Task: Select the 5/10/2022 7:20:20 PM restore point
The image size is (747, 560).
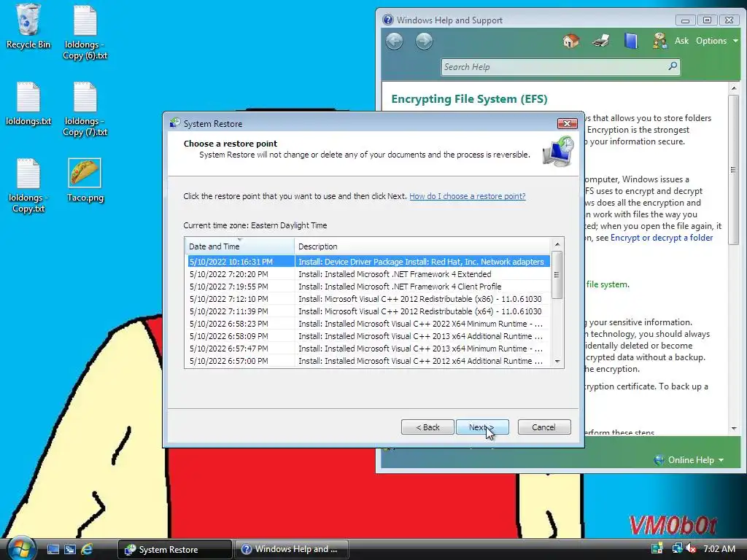Action: [368, 274]
